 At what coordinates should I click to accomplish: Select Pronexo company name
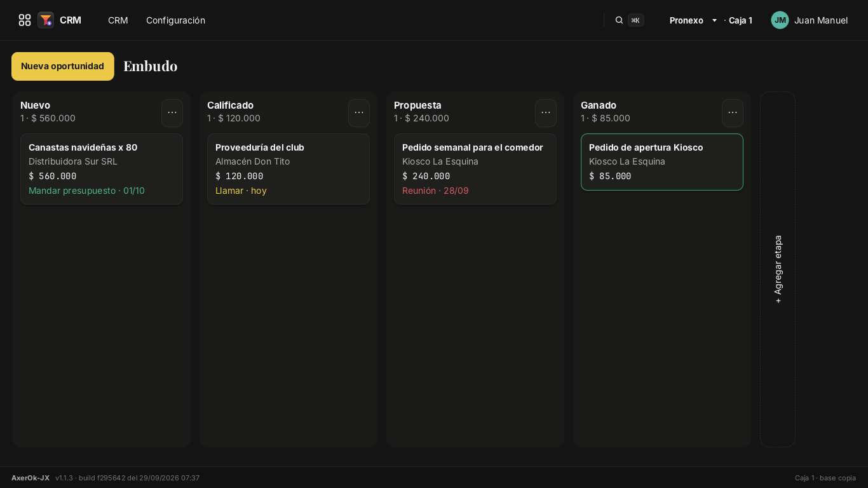(686, 20)
